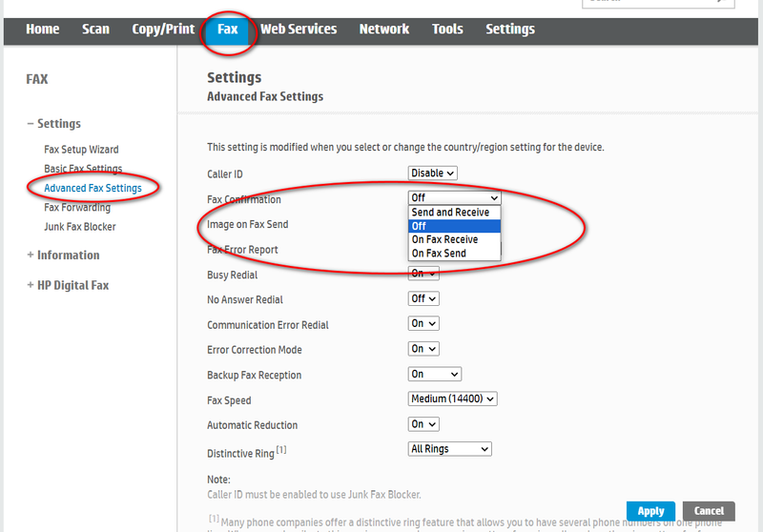Viewport: 763px width, 532px height.
Task: Open the Caller ID dropdown
Action: point(433,174)
